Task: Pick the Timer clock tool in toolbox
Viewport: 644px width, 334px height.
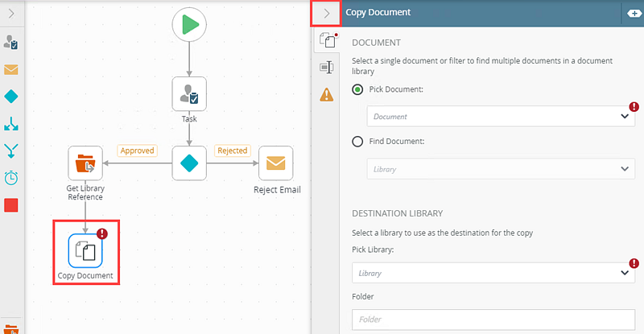Action: tap(11, 178)
